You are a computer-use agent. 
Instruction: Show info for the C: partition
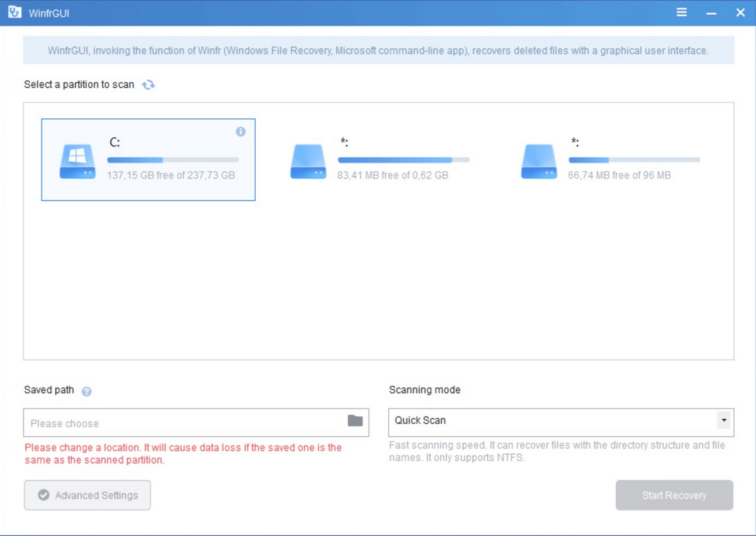240,132
